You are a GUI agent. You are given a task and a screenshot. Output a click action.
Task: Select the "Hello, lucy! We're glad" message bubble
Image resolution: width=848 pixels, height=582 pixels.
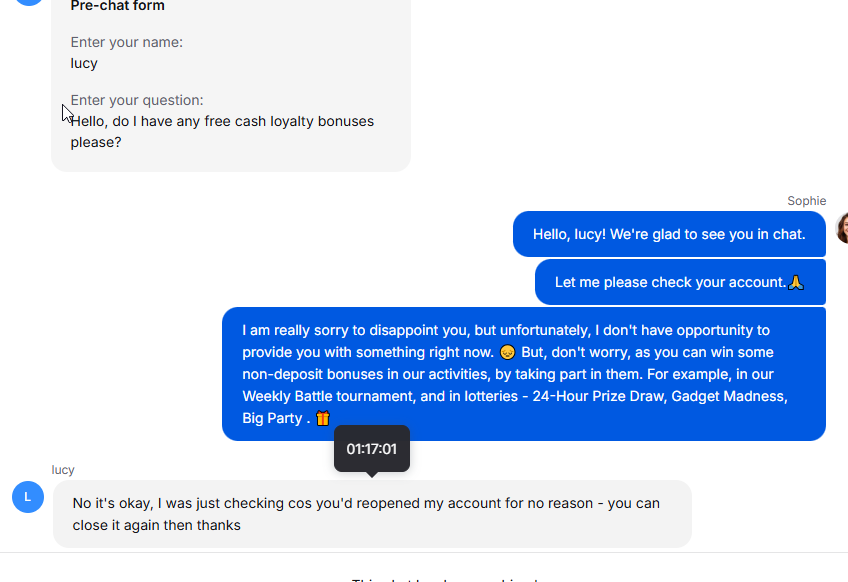point(669,234)
